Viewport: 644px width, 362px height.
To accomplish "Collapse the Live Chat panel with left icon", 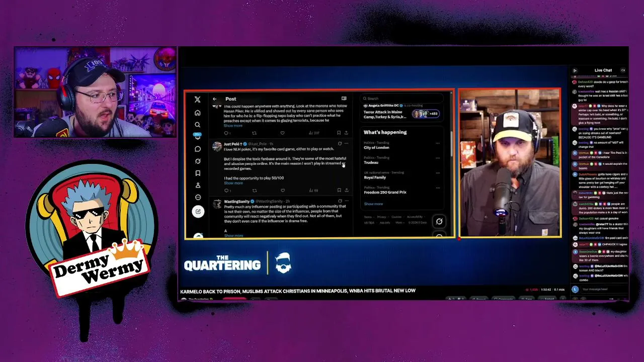I will (575, 71).
